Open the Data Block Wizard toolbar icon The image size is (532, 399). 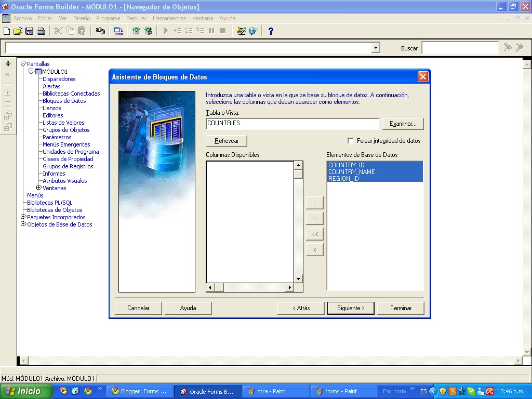pyautogui.click(x=242, y=31)
